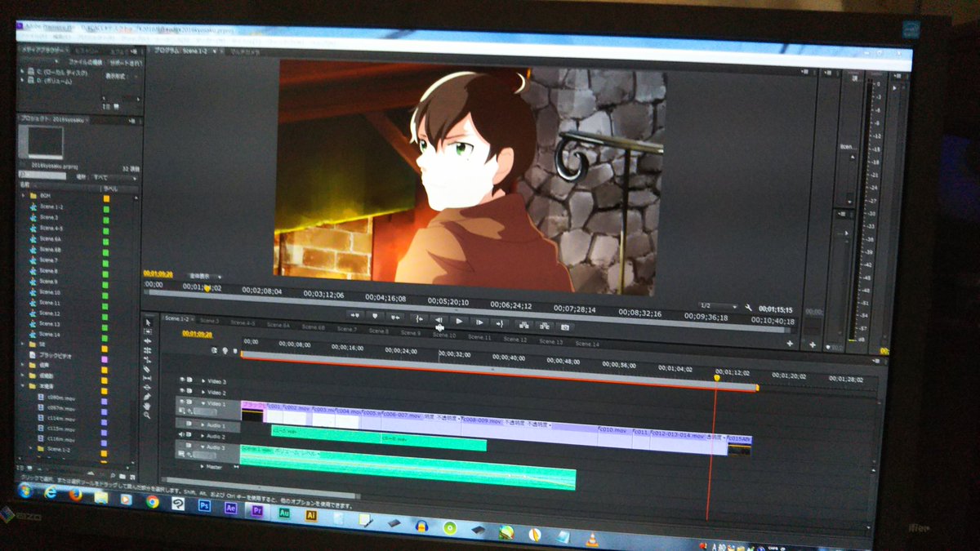
Task: Open Photoshop from the taskbar
Action: pyautogui.click(x=204, y=506)
